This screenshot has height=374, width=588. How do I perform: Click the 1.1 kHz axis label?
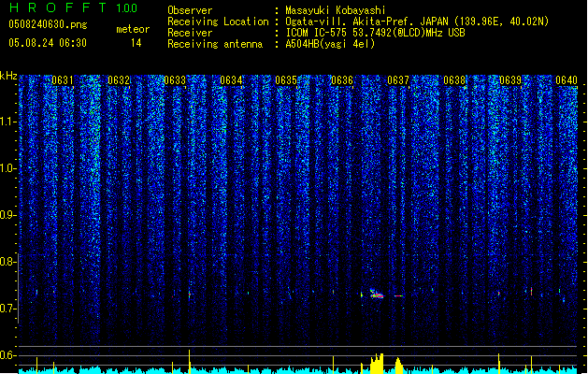click(7, 122)
